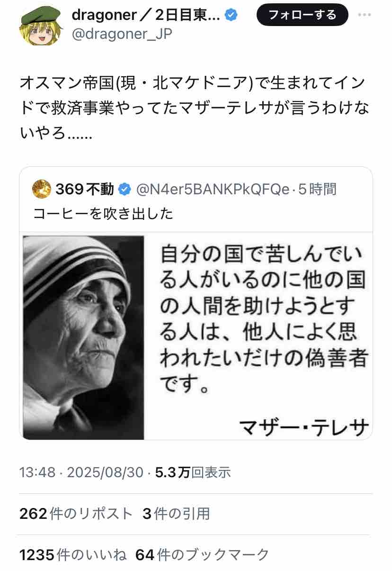The width and height of the screenshot is (392, 571).
Task: Show who liked via 1235件のいいね
Action: click(73, 554)
